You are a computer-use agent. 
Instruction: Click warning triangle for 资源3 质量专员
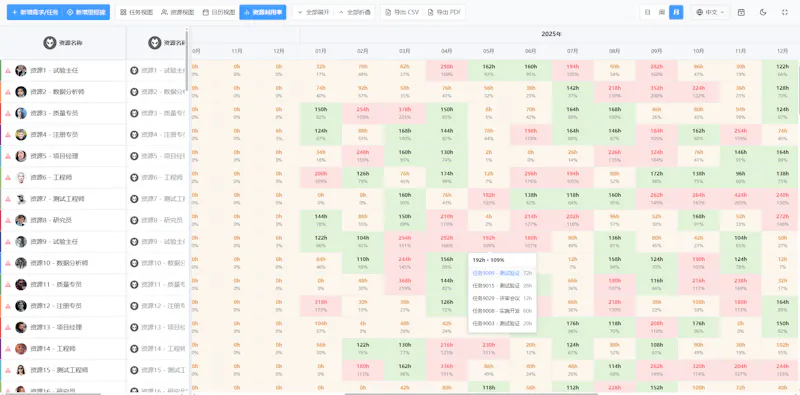tap(8, 114)
